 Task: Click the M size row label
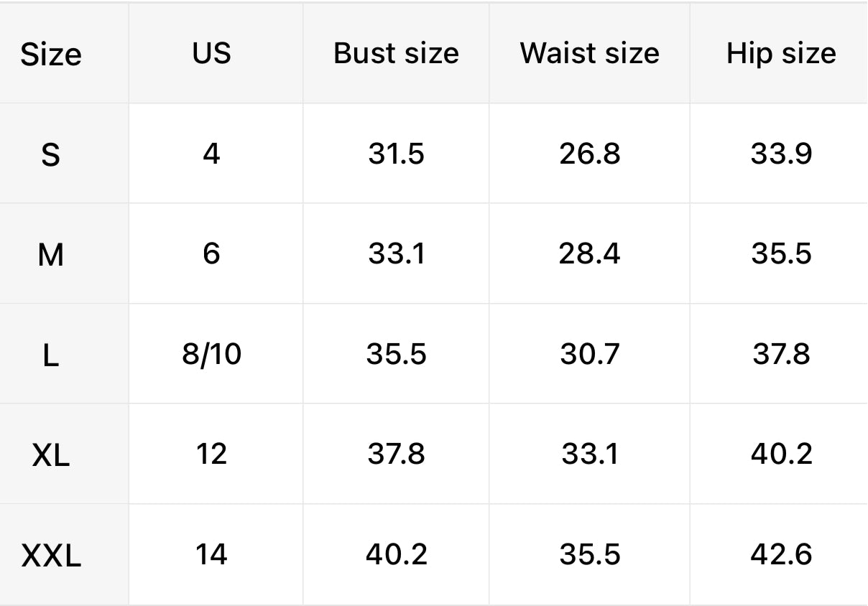[51, 255]
